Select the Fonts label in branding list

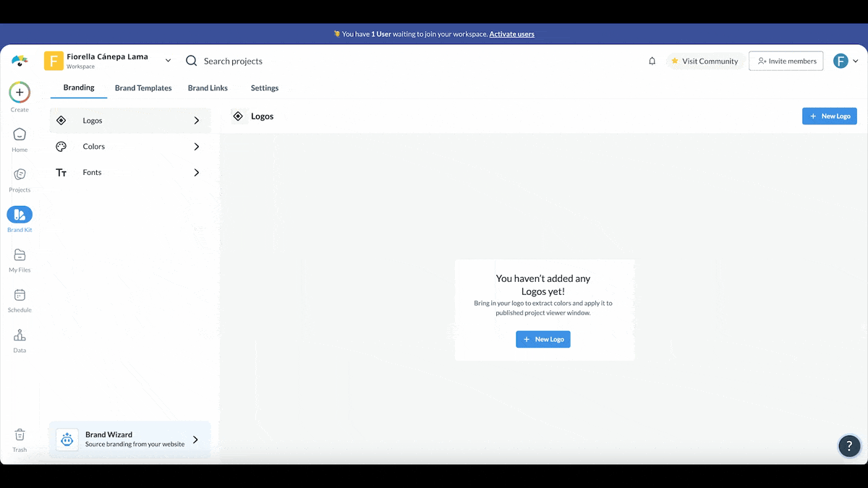point(92,173)
